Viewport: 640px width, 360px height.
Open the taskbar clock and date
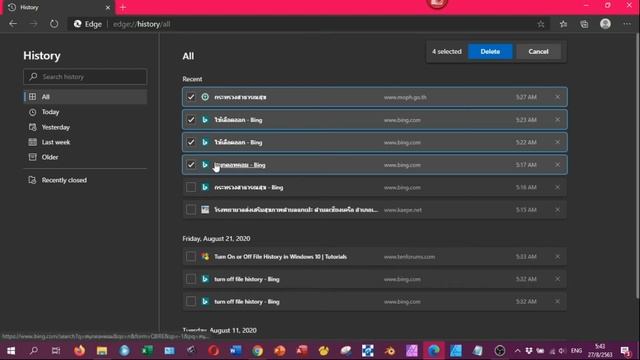point(600,351)
